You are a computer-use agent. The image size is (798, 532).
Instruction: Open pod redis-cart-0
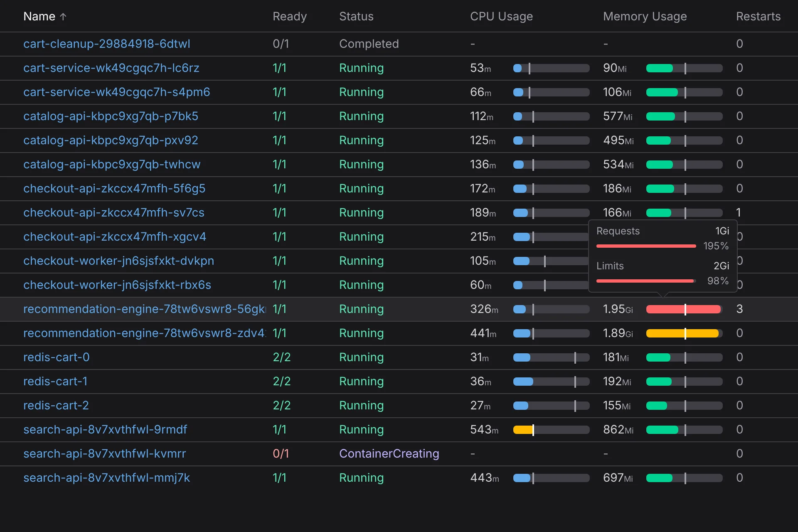pyautogui.click(x=57, y=357)
